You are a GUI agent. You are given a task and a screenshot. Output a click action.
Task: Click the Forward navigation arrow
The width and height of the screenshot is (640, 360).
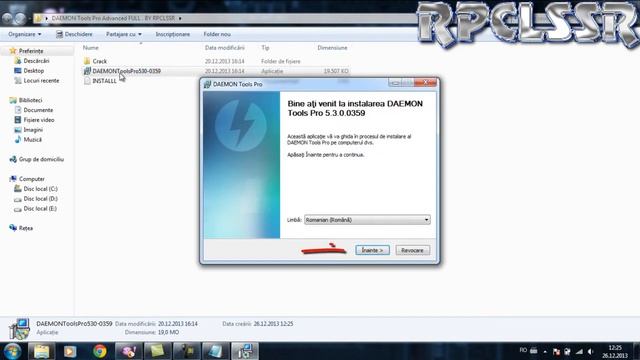click(20, 18)
